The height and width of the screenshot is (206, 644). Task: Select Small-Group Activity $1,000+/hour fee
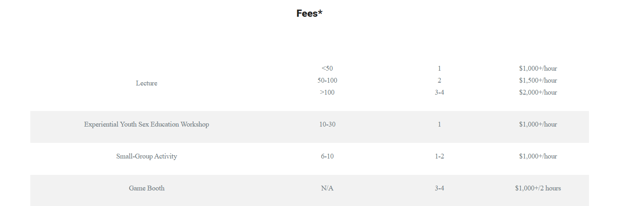tap(538, 156)
